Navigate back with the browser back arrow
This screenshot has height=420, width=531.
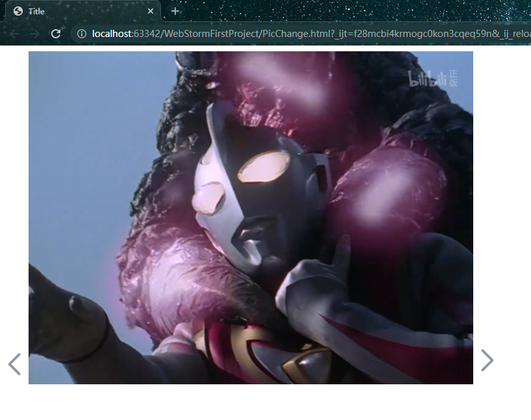click(x=14, y=34)
